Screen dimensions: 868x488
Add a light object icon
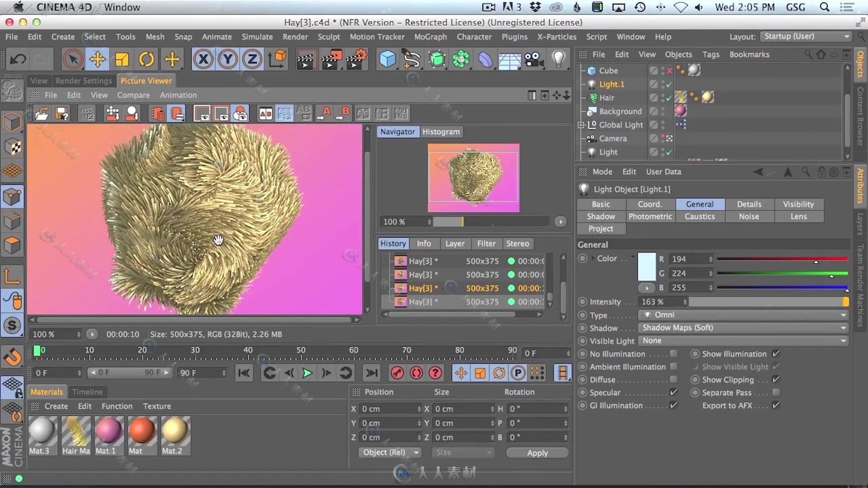[559, 59]
